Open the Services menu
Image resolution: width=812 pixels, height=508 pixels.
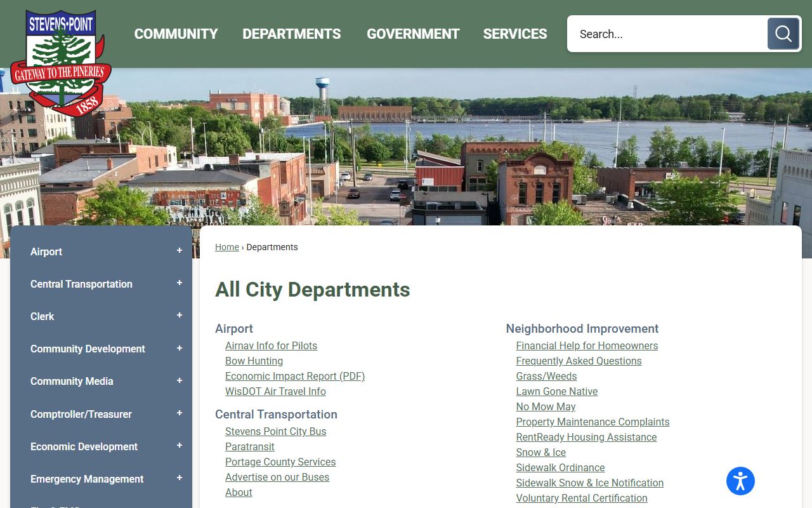point(515,34)
